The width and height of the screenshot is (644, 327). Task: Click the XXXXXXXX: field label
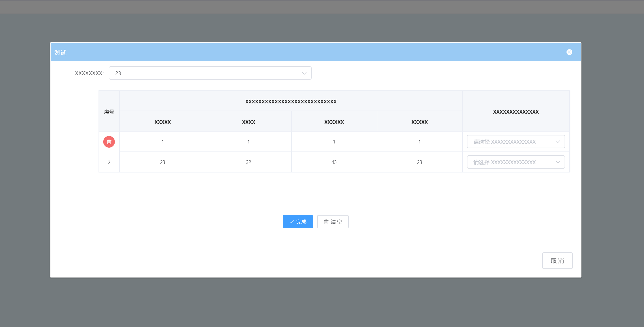(x=89, y=73)
